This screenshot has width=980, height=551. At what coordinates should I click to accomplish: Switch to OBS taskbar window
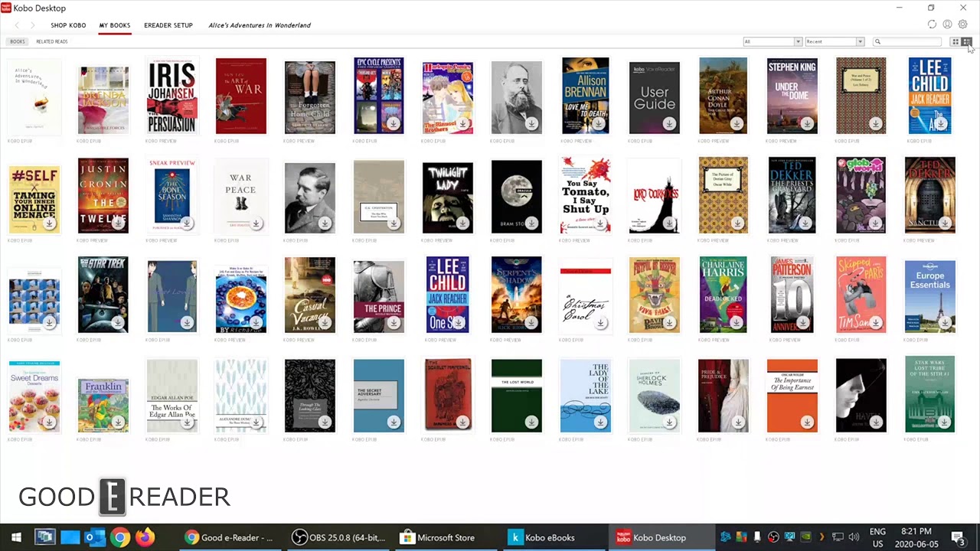(341, 537)
